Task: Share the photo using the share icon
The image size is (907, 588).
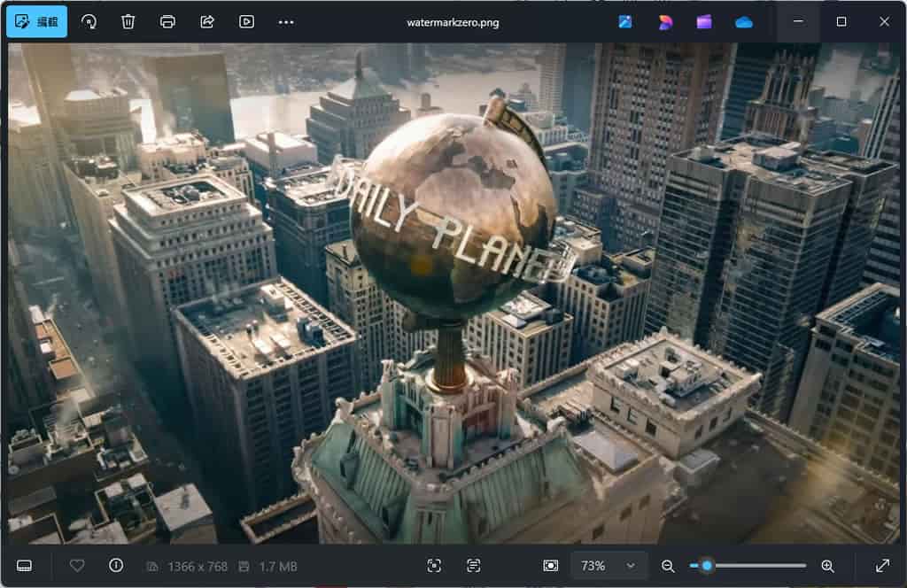Action: click(207, 22)
